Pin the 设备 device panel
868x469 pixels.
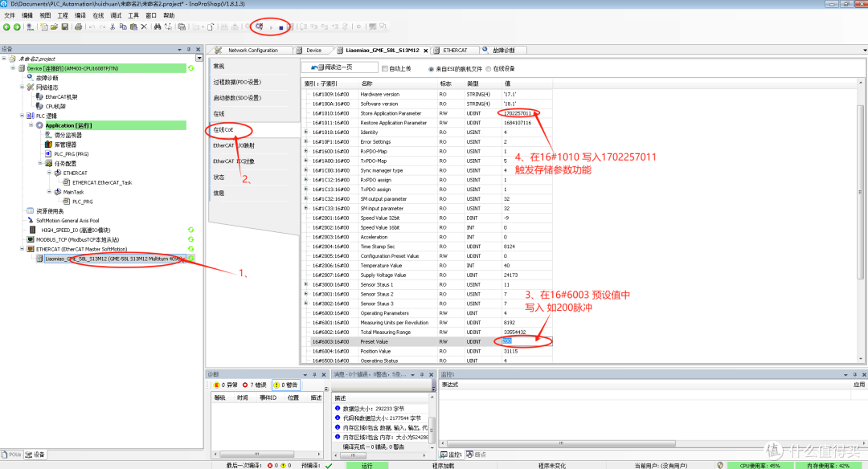(189, 49)
